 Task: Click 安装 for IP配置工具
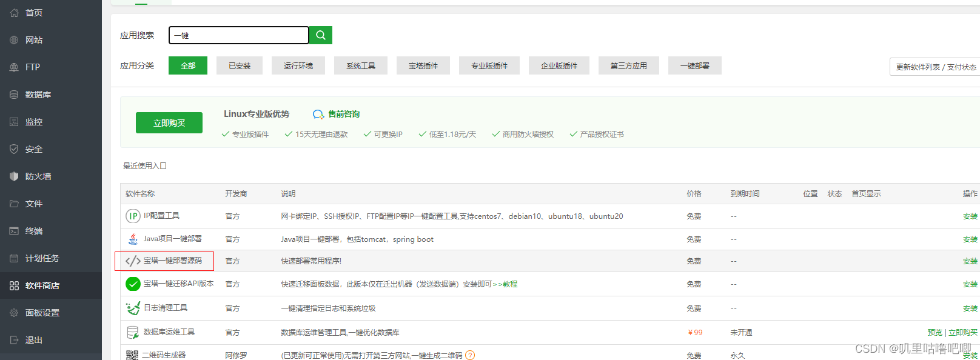tap(970, 216)
